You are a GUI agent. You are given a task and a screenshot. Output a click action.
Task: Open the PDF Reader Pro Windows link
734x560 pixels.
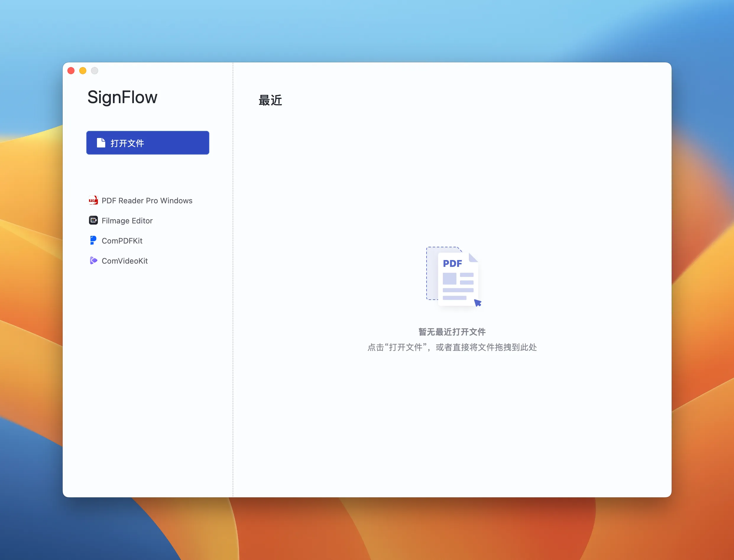(x=147, y=201)
